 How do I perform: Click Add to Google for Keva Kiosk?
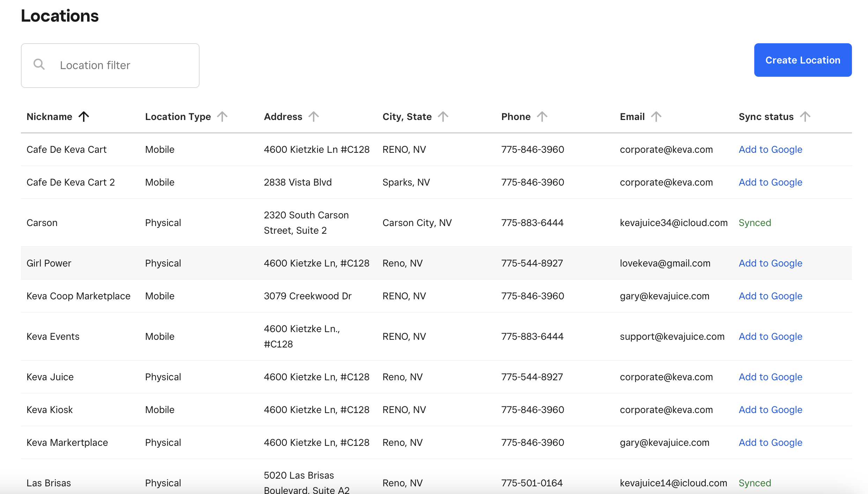pos(770,410)
